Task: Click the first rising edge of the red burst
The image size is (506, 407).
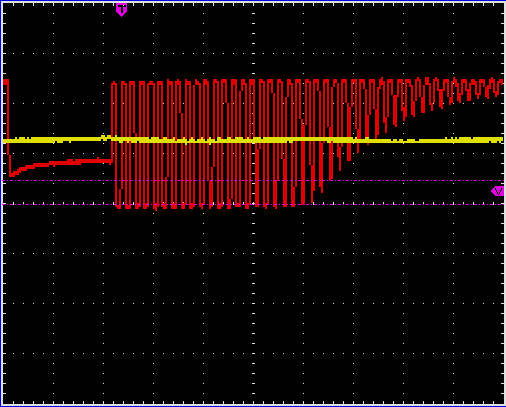Action: 112,123
